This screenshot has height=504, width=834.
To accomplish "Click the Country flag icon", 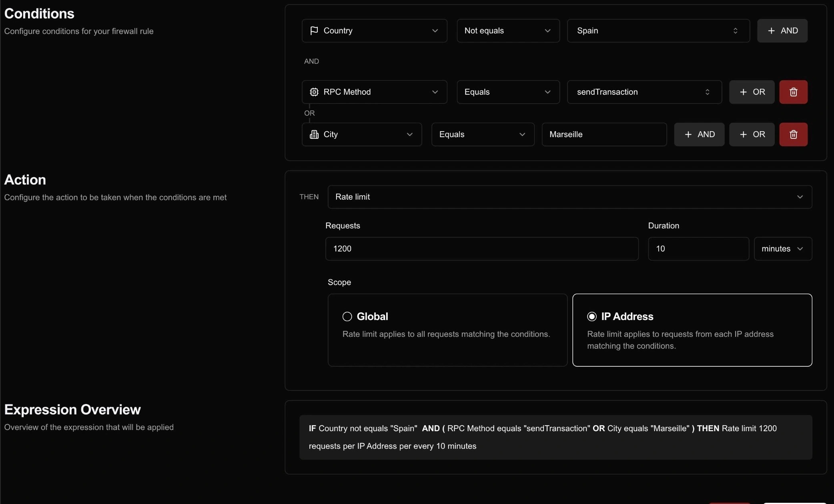I will [314, 30].
